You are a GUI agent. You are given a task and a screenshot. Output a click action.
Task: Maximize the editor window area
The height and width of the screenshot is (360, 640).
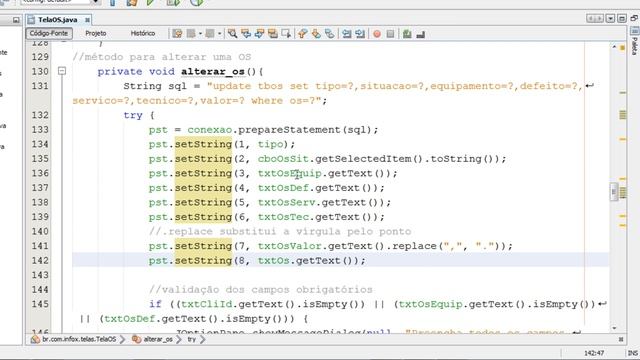[622, 19]
